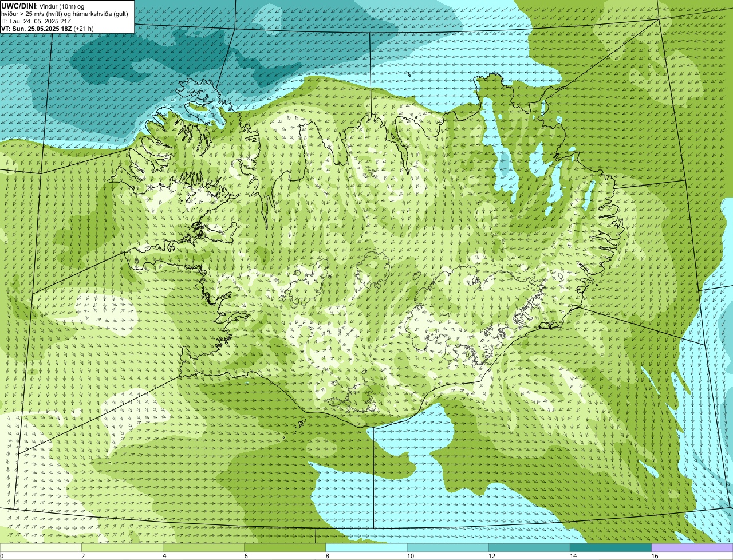This screenshot has height=560, width=733.
Task: Click the '12' label on the color scale
Action: point(492,556)
